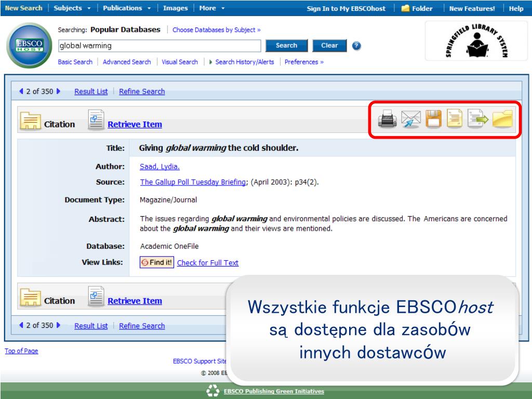Open the Images menu item
532x399 pixels.
click(x=175, y=8)
